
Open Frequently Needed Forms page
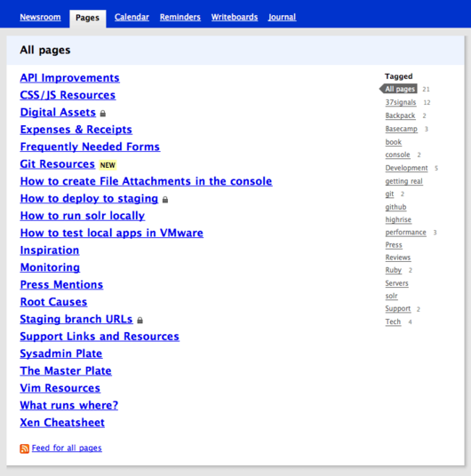90,147
